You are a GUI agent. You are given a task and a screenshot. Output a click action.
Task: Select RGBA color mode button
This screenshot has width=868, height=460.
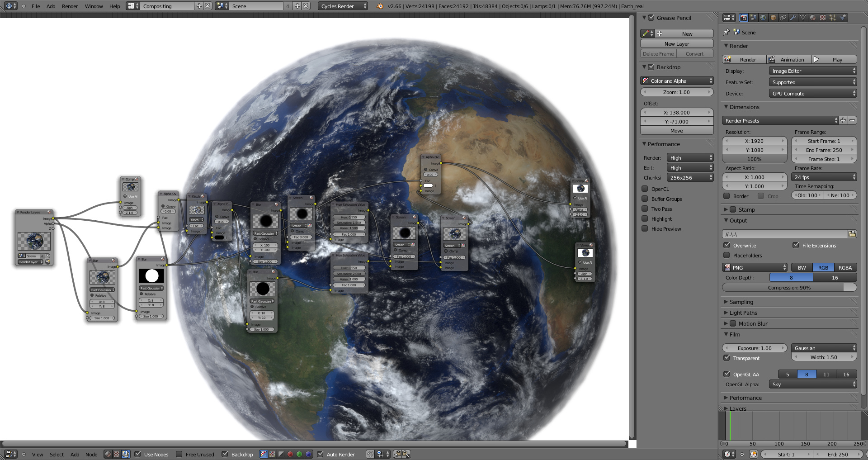click(845, 267)
